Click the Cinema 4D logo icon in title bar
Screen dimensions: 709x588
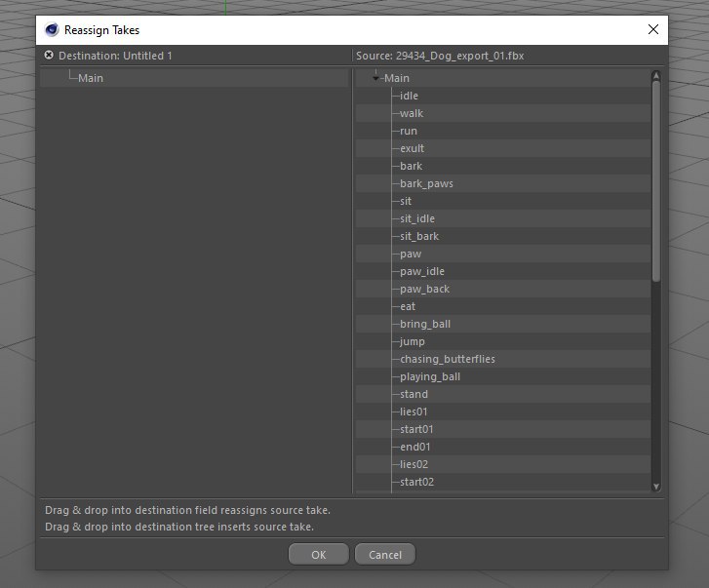point(52,30)
